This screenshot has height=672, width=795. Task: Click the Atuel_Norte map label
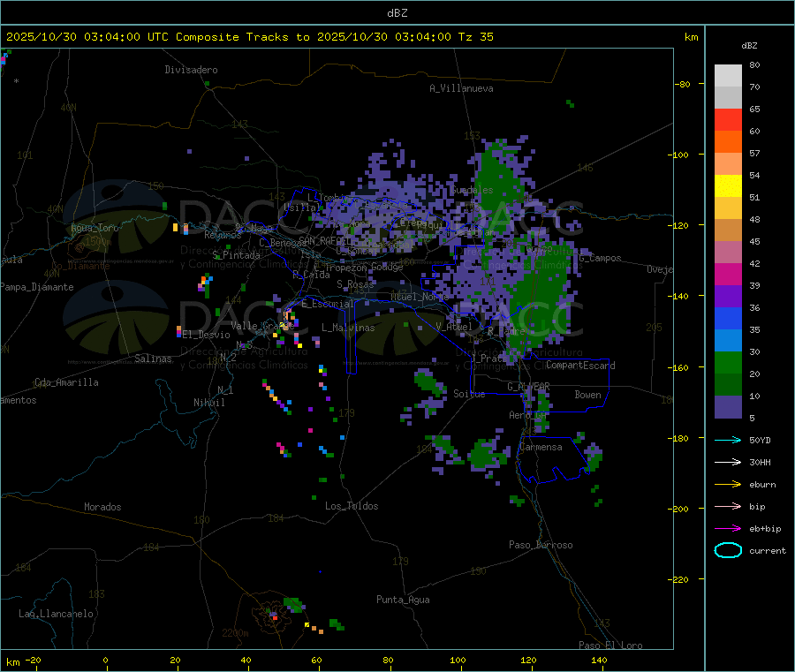[x=420, y=297]
